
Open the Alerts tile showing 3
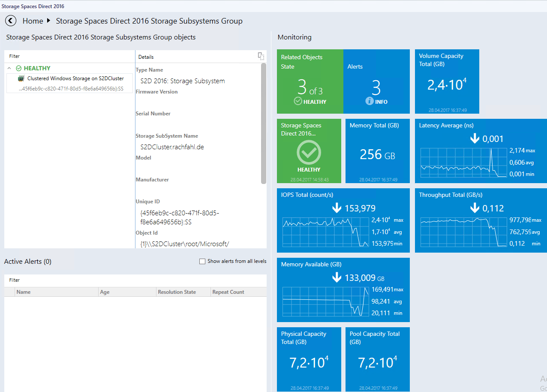pyautogui.click(x=376, y=81)
